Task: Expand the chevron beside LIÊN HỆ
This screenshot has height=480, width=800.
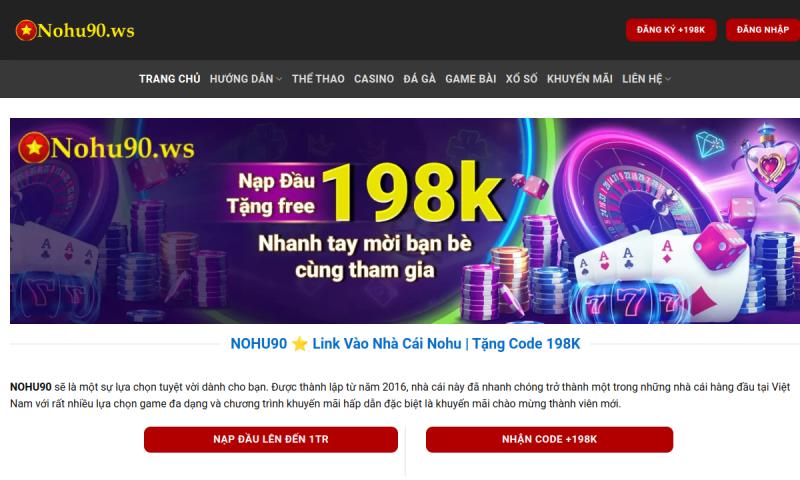Action: click(668, 79)
